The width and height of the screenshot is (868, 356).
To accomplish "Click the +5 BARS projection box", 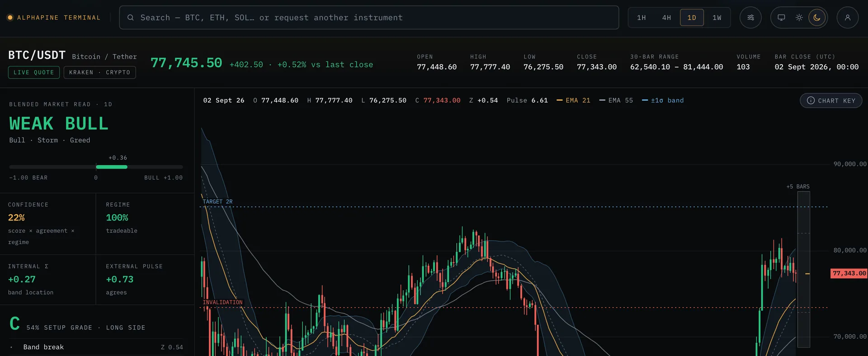I will pyautogui.click(x=803, y=269).
